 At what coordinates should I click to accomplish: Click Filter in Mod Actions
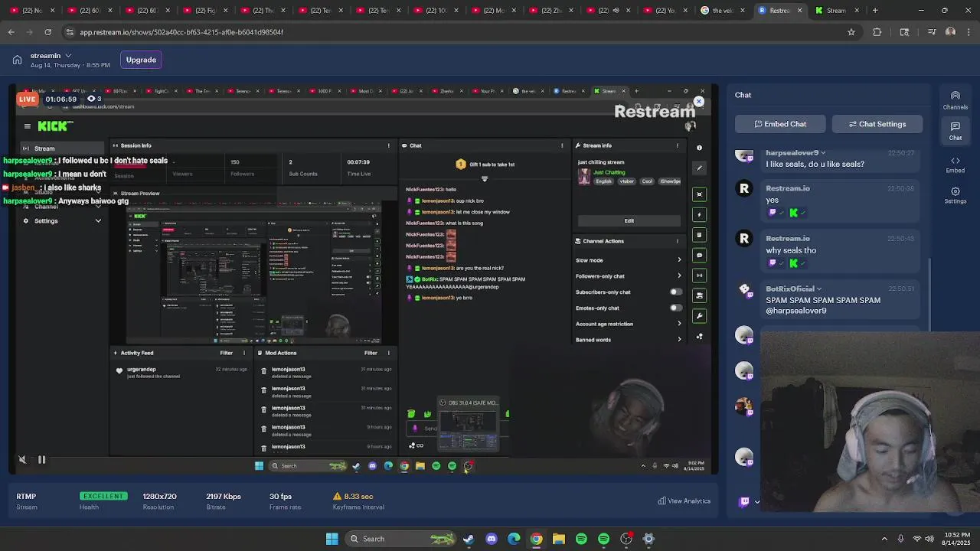371,353
